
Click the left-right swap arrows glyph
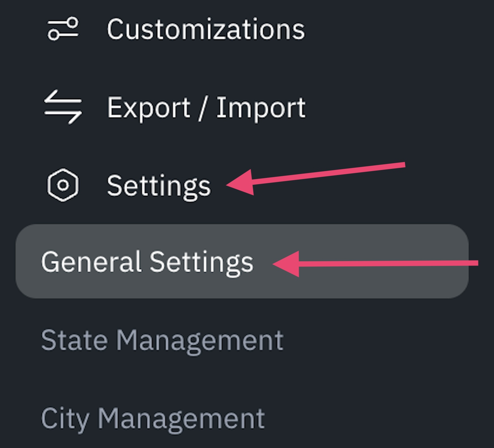click(x=63, y=107)
